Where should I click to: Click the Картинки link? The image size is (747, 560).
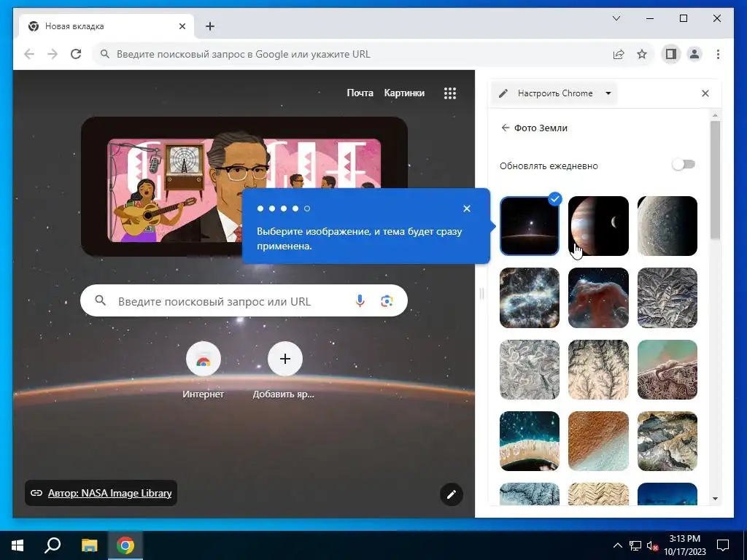[x=404, y=93]
